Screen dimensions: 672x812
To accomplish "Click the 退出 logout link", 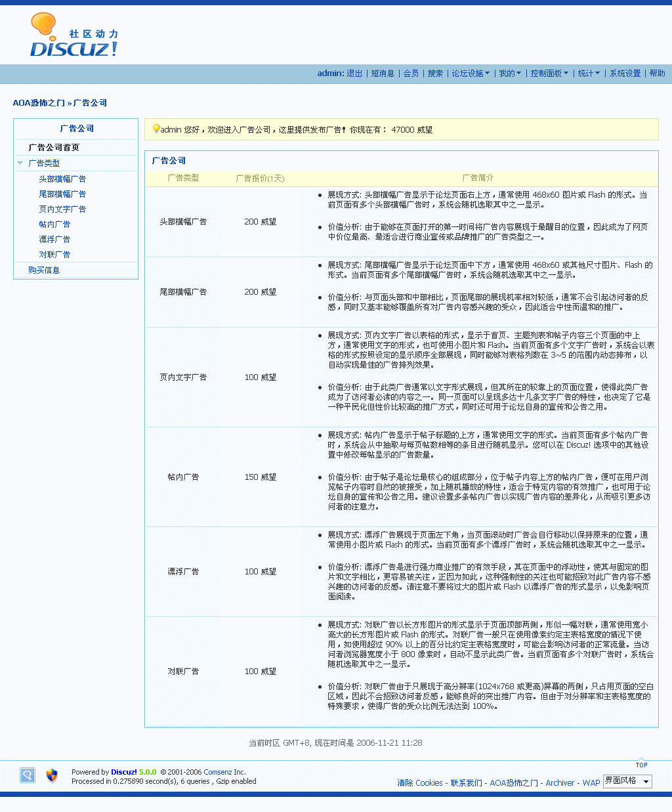I will 354,74.
